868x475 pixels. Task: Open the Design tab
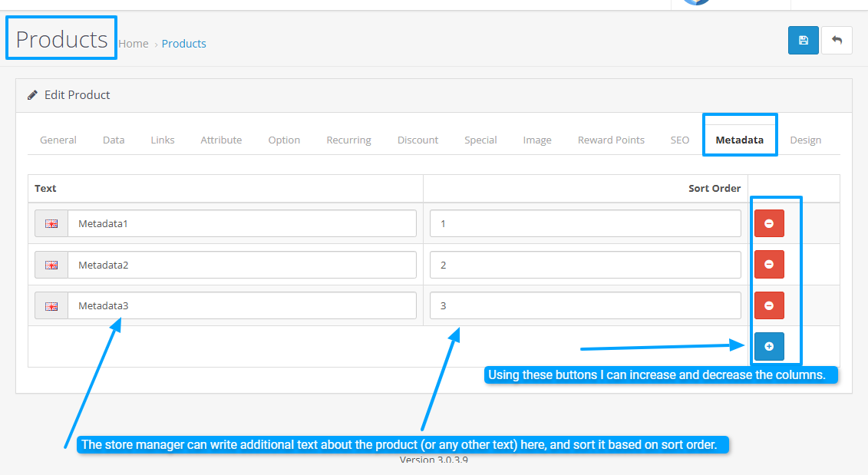[805, 140]
